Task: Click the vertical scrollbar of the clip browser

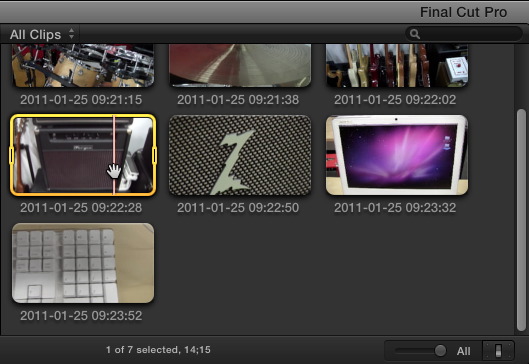Action: 521,220
